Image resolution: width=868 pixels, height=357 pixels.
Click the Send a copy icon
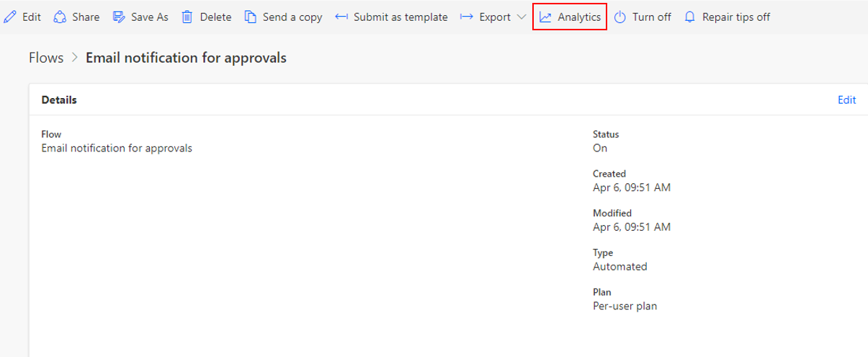(251, 17)
